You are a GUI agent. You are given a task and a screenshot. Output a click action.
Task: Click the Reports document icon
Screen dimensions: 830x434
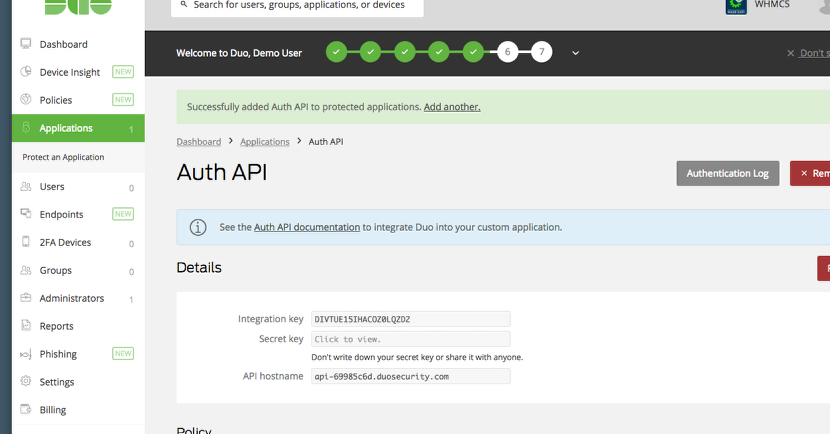[25, 325]
